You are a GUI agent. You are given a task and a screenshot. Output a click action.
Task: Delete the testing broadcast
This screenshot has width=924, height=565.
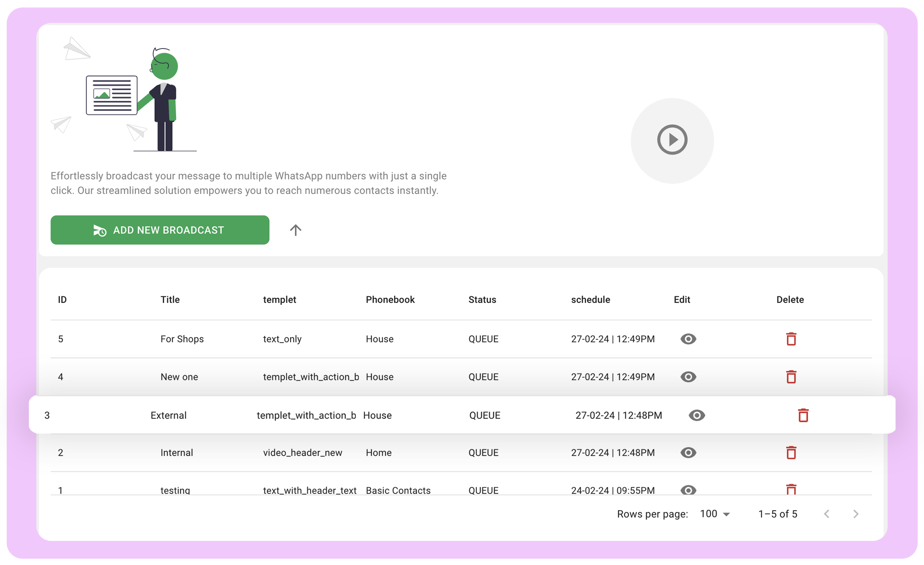point(791,489)
